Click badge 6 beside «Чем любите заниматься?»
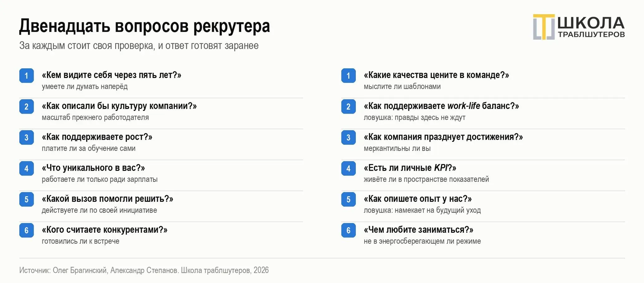This screenshot has width=644, height=283. (x=348, y=230)
